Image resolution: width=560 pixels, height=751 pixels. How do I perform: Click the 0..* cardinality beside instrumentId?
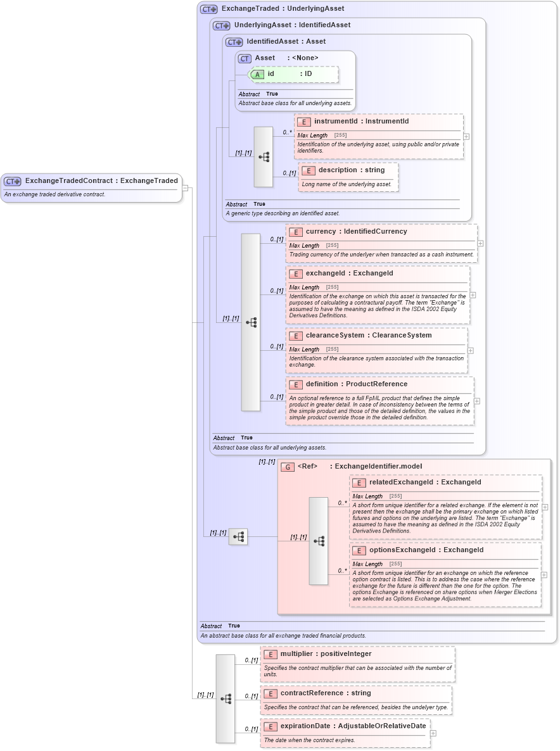click(x=287, y=132)
